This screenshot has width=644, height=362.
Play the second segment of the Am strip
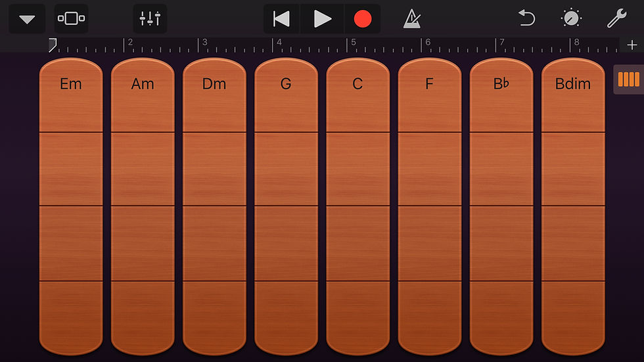tap(143, 169)
